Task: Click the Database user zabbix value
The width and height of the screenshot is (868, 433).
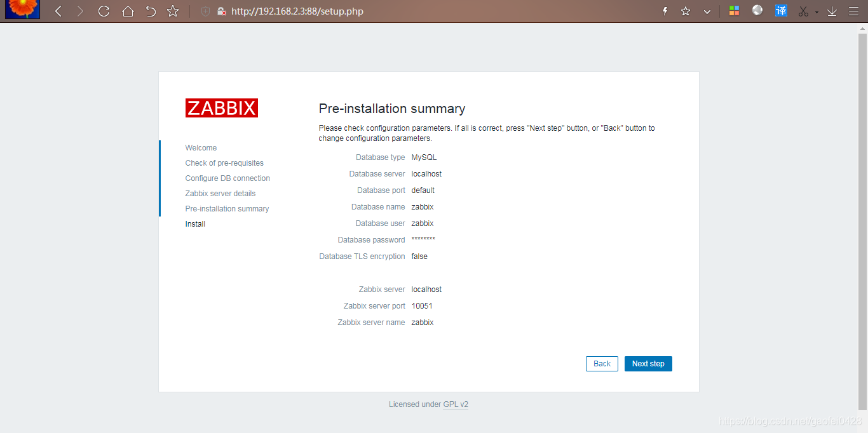Action: [x=423, y=223]
